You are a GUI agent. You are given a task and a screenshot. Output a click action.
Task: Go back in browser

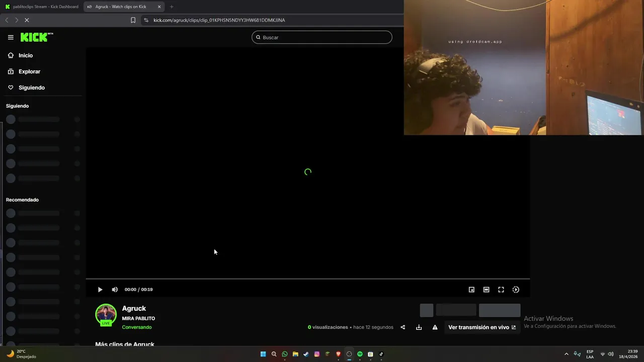click(7, 20)
